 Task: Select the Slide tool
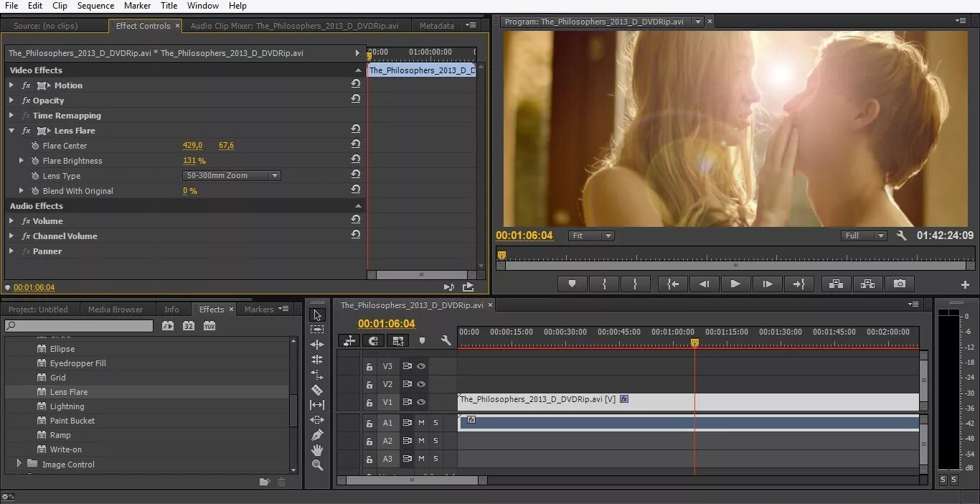317,420
